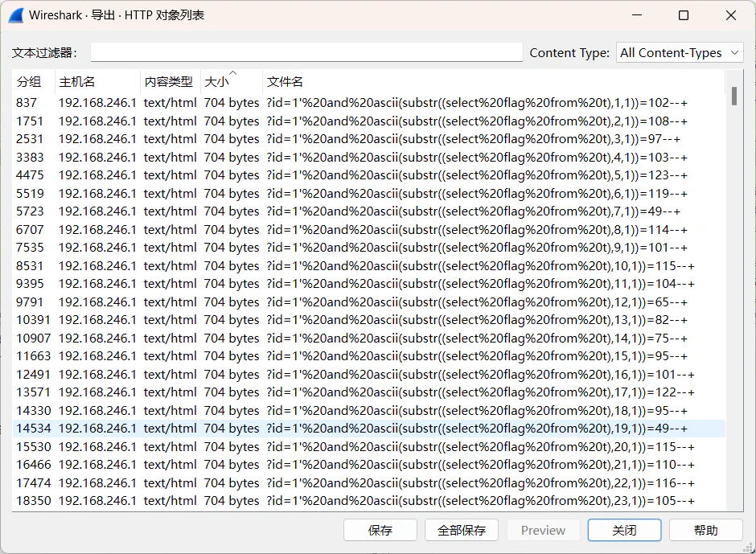Screen dimensions: 756x554
Task: Click filename ending in 5,1))=123--+
Action: point(477,175)
